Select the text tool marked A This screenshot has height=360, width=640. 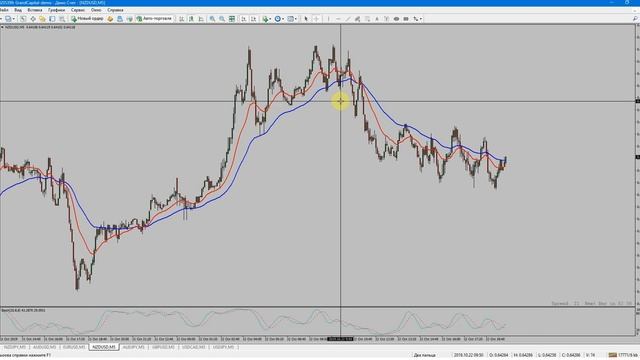pos(377,19)
